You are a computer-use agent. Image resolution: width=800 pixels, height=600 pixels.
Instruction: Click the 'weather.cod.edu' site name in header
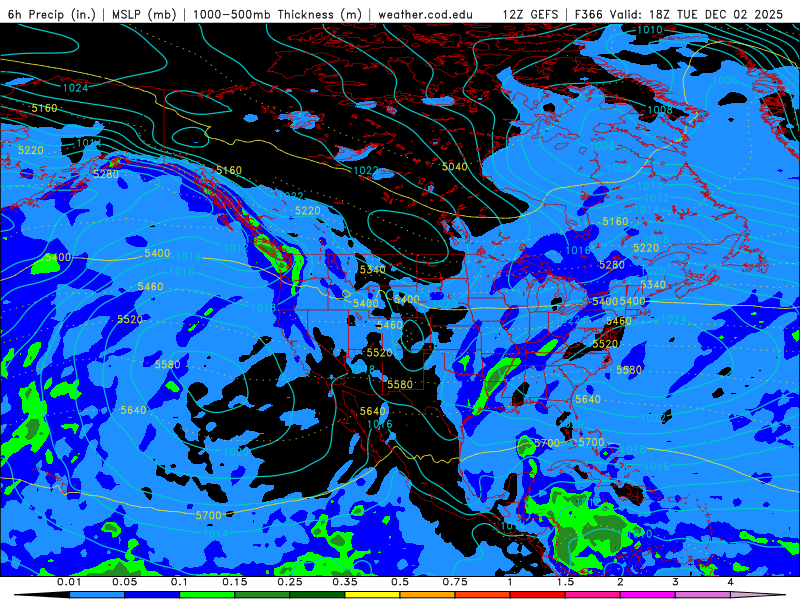tap(425, 14)
